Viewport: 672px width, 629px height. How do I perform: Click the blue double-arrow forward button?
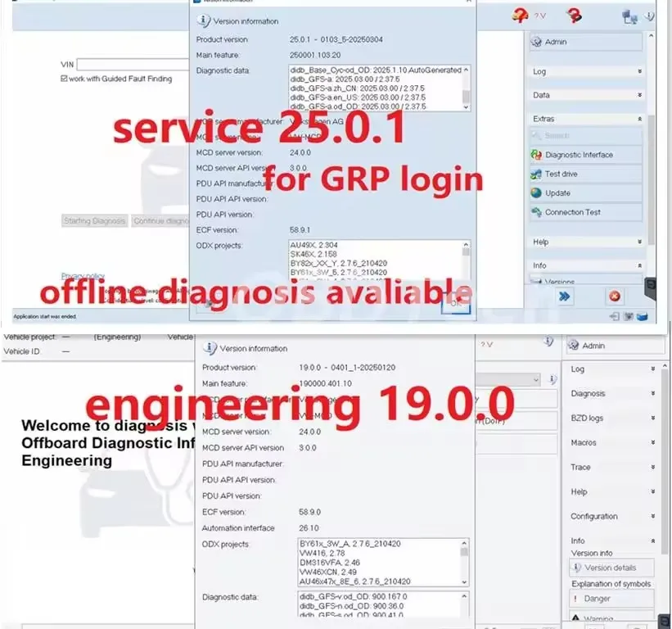[x=565, y=296]
